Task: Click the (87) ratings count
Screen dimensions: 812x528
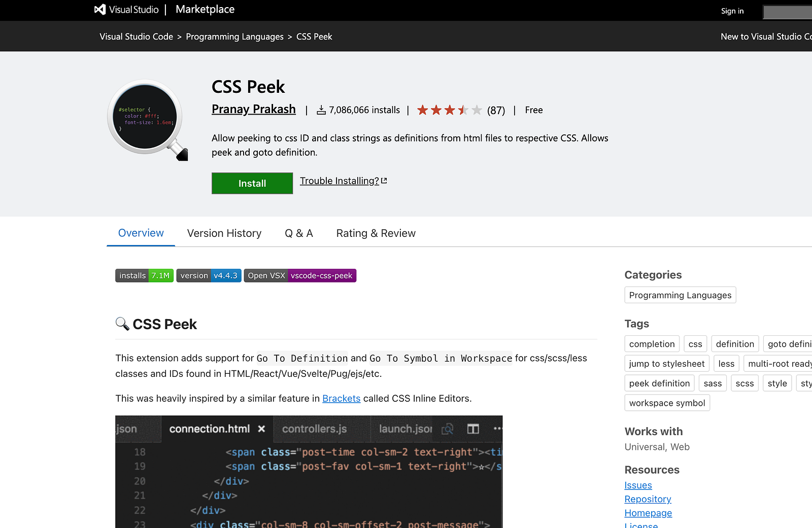Action: coord(496,111)
